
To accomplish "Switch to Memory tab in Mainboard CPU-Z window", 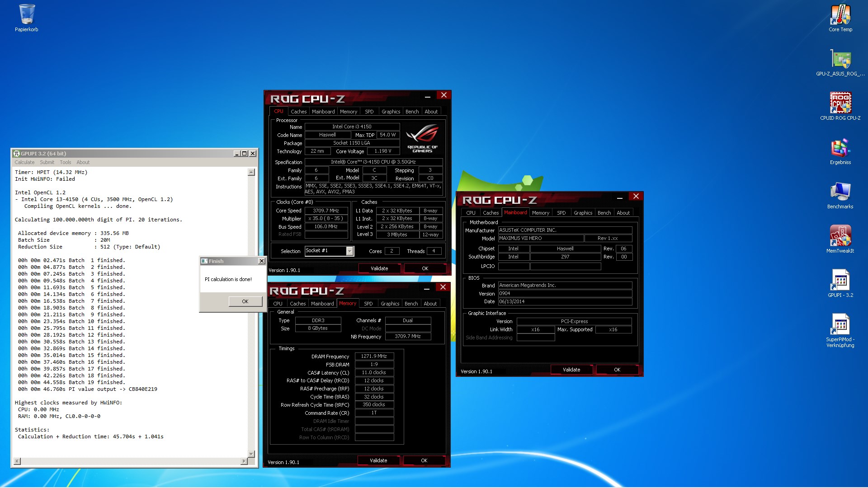I will pos(541,213).
